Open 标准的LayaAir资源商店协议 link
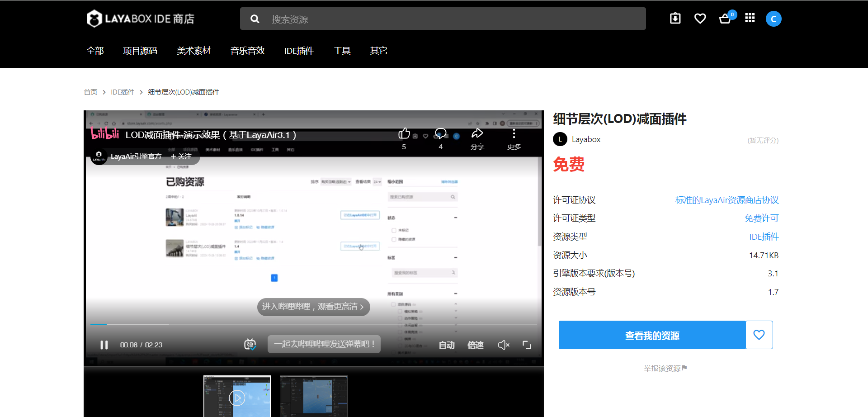The width and height of the screenshot is (868, 417). [727, 200]
